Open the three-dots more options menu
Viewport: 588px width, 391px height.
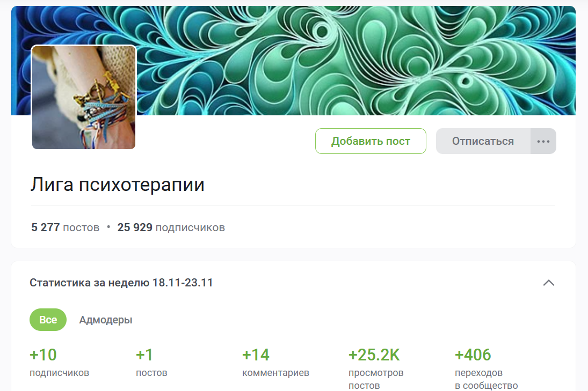(543, 141)
